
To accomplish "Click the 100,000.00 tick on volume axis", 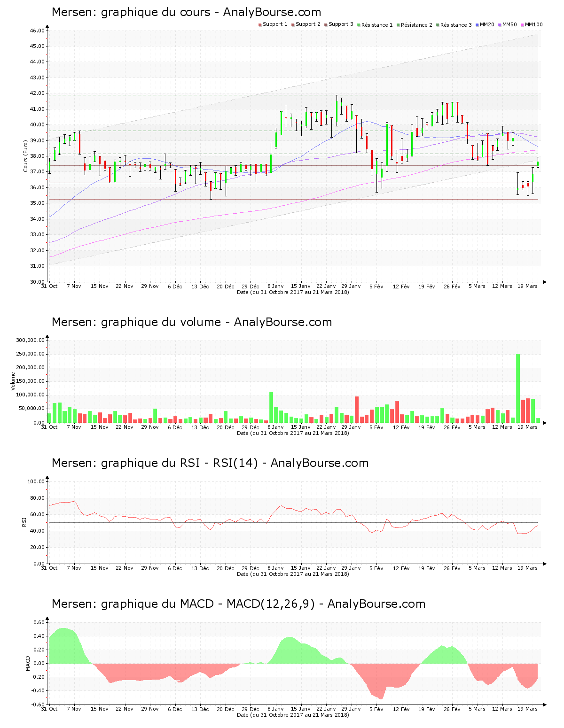I will (31, 395).
